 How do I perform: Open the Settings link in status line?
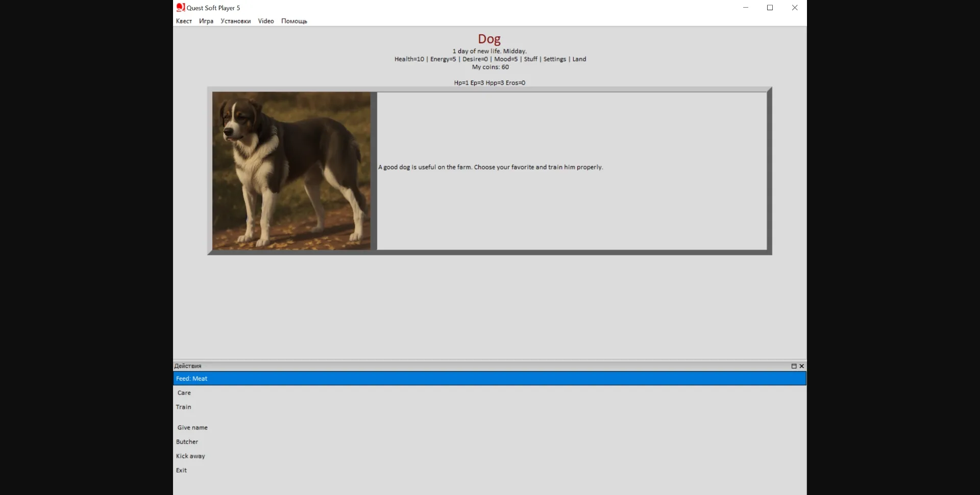pyautogui.click(x=554, y=59)
